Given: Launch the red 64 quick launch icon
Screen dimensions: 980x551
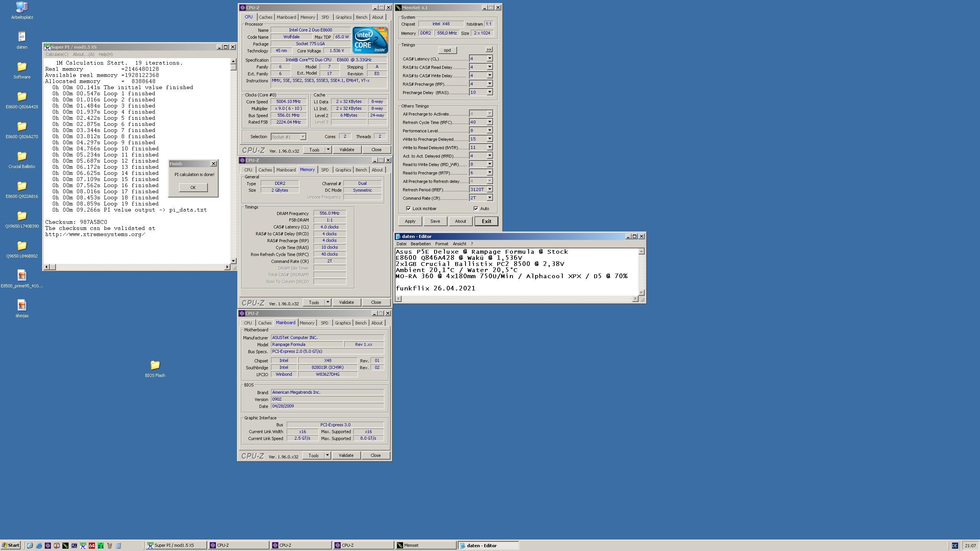Looking at the screenshot, I should click(x=91, y=546).
